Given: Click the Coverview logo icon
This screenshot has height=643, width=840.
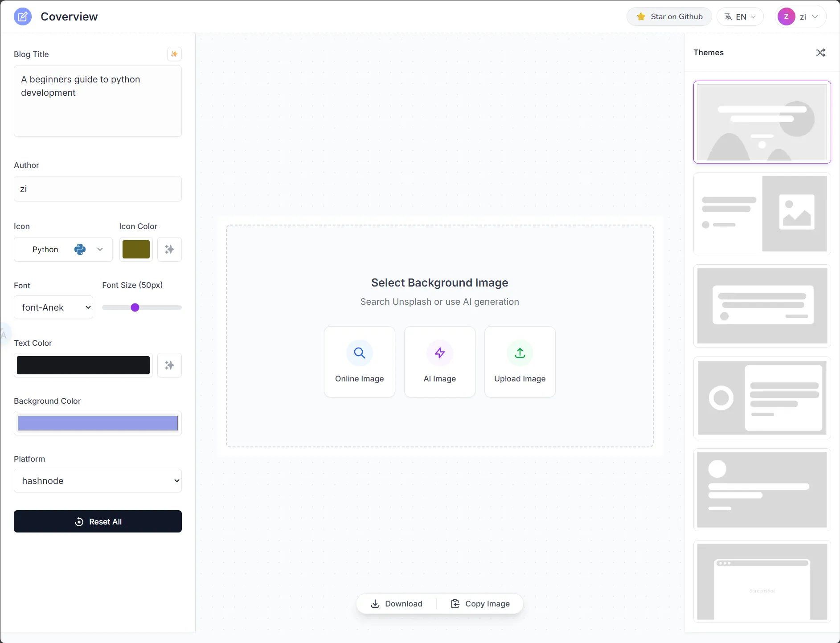Looking at the screenshot, I should pos(23,17).
